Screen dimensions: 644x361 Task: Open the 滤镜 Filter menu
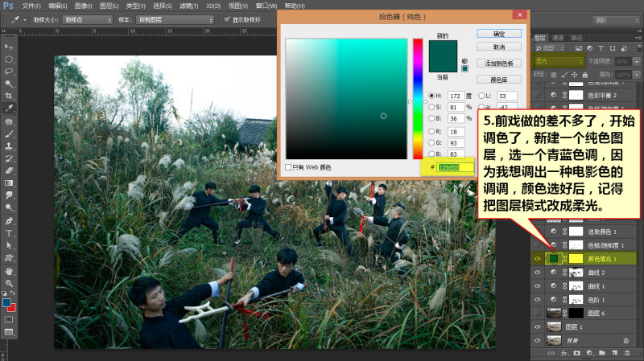click(x=188, y=6)
